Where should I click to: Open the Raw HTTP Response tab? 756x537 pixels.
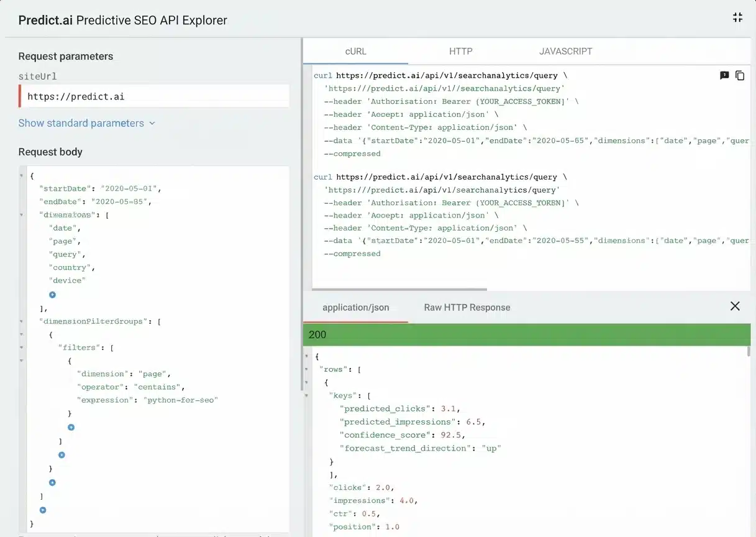(x=467, y=308)
